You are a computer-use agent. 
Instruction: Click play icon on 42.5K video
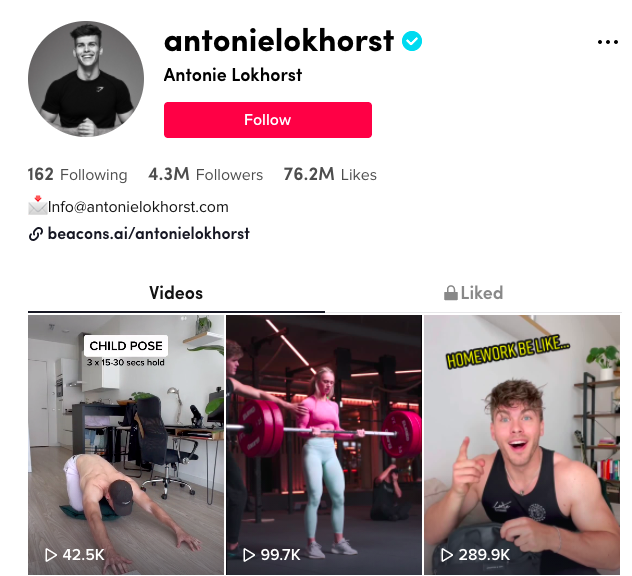[x=50, y=555]
